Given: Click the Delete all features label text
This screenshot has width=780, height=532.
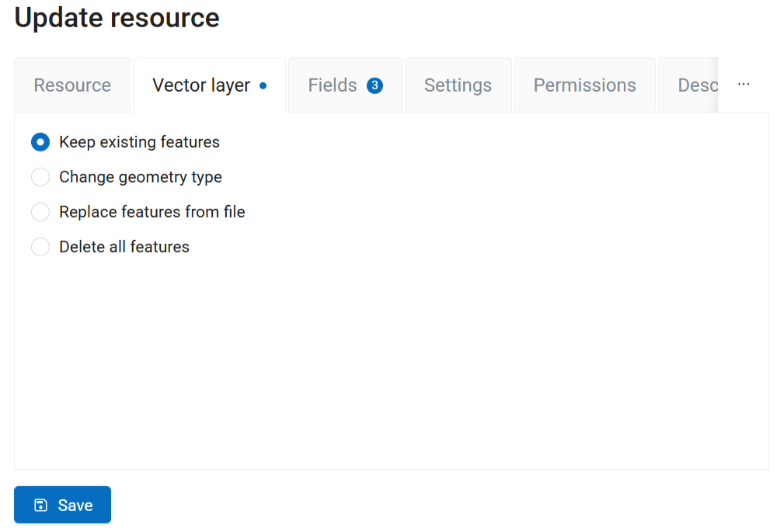Looking at the screenshot, I should click(124, 247).
